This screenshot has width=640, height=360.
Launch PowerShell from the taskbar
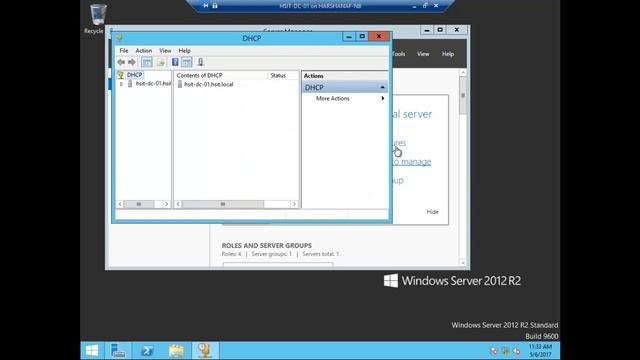pos(147,351)
